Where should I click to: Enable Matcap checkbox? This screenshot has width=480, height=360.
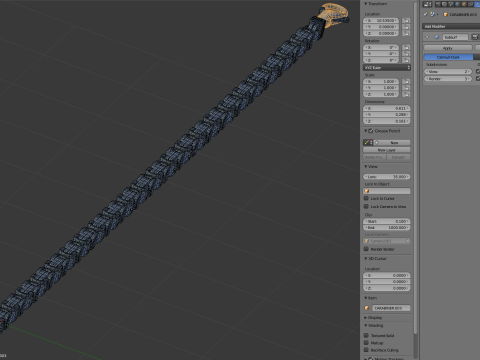(366, 343)
